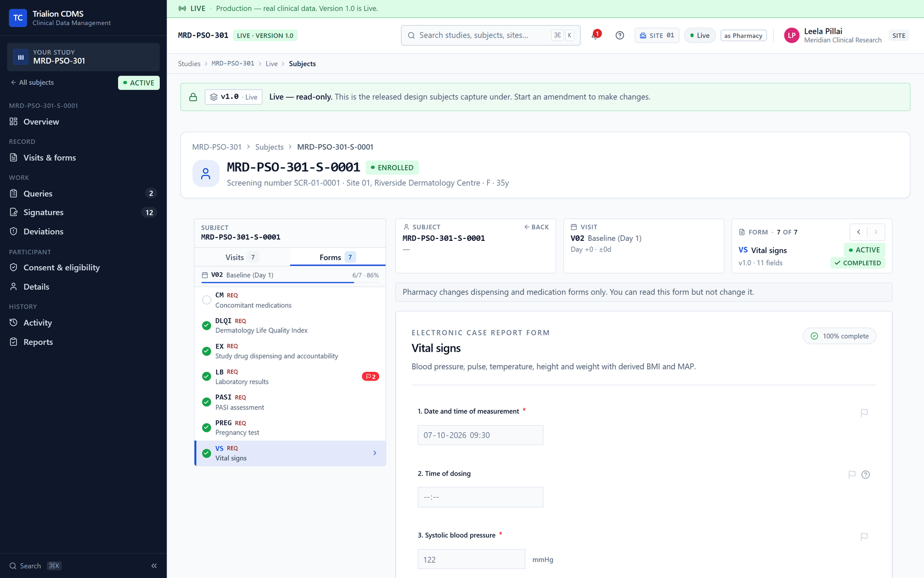The height and width of the screenshot is (578, 924).
Task: Expand the V02 Baseline visit header
Action: coord(290,275)
